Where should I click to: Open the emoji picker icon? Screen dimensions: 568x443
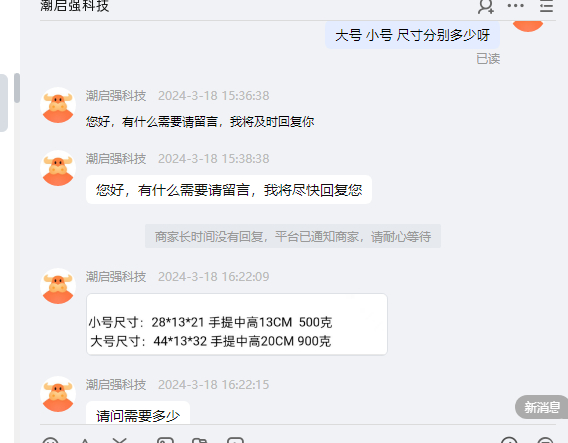point(50,440)
